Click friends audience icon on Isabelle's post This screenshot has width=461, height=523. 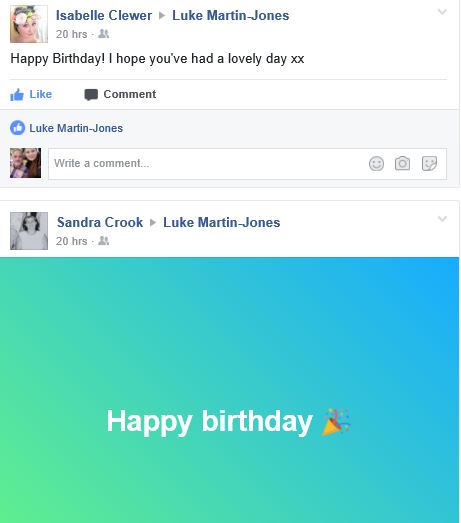103,34
